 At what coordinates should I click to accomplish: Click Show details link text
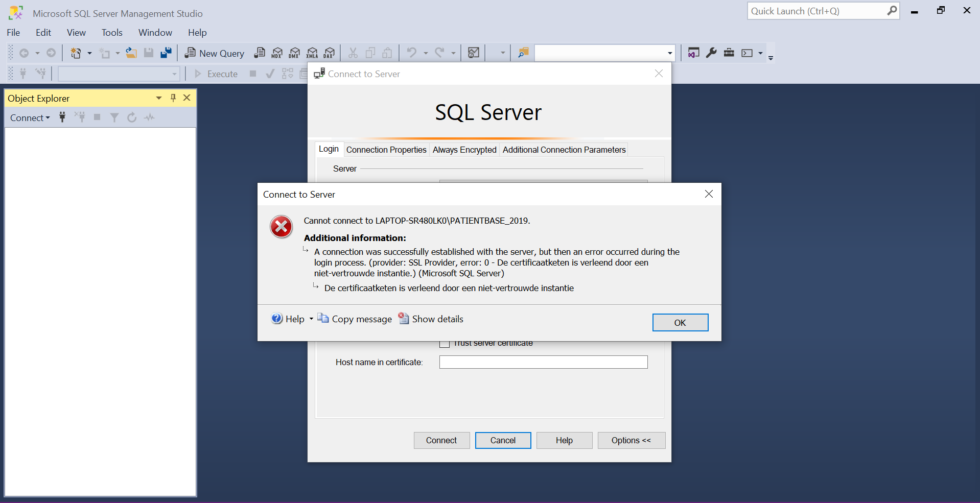(438, 319)
